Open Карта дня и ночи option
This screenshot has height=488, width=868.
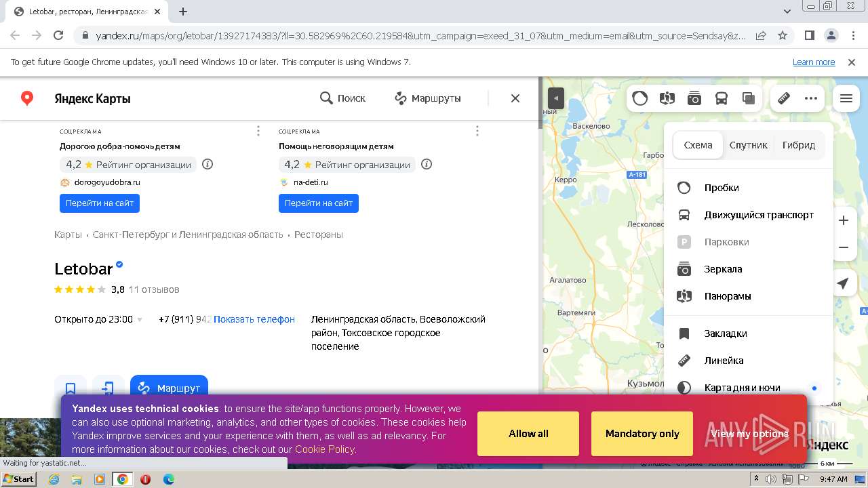(x=748, y=388)
